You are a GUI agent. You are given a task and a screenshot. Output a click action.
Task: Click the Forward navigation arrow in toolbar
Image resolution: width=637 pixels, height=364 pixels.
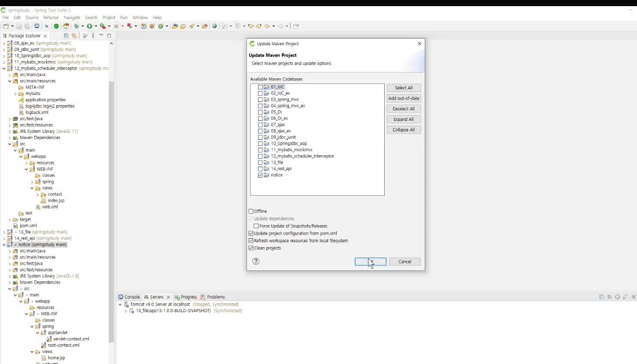point(280,26)
